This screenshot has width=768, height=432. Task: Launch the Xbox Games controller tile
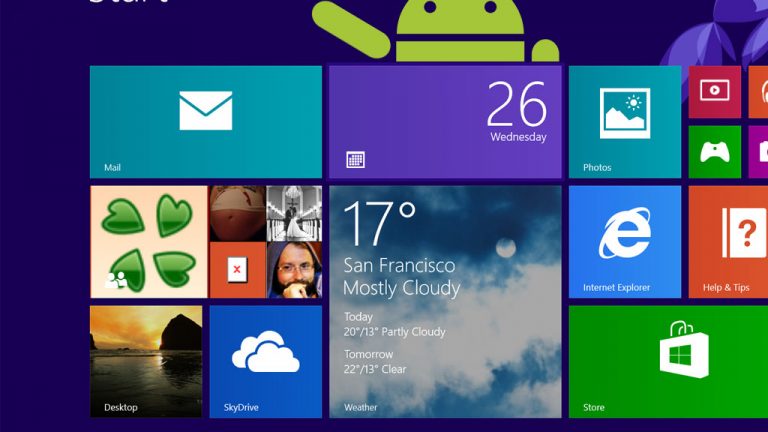click(x=714, y=152)
